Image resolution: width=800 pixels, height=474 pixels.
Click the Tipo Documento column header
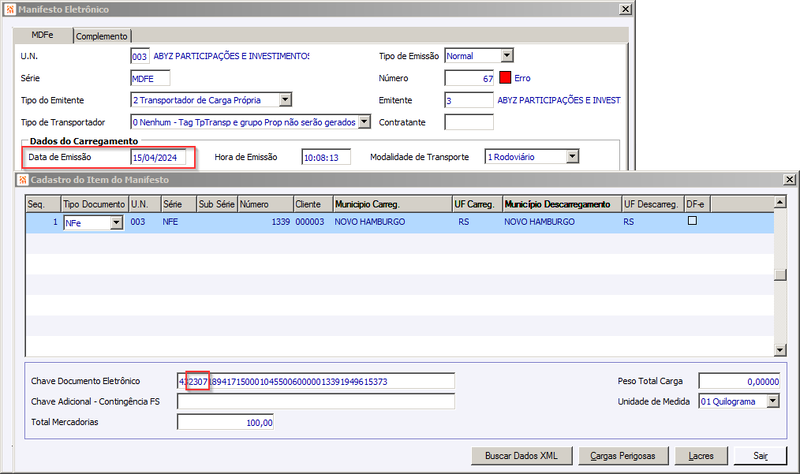(94, 204)
